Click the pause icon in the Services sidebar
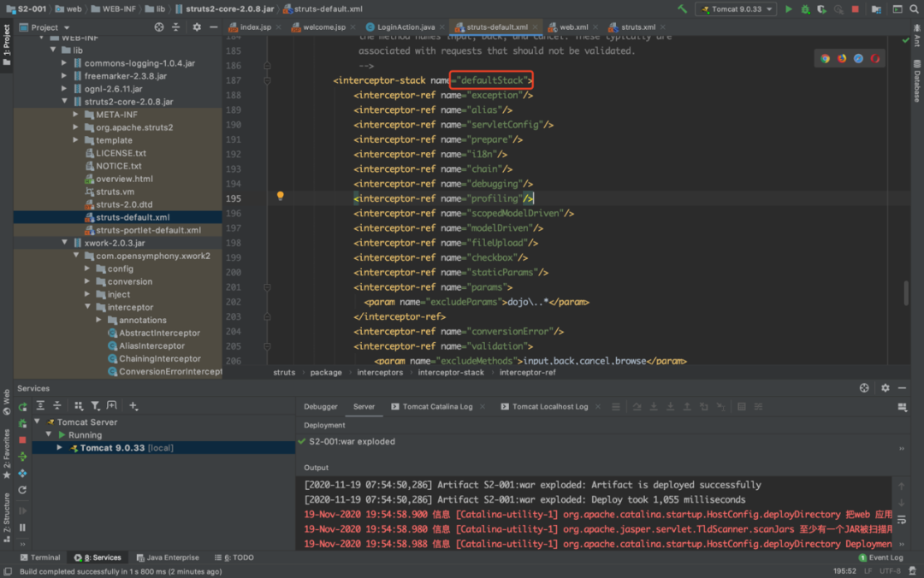924x578 pixels. click(22, 528)
